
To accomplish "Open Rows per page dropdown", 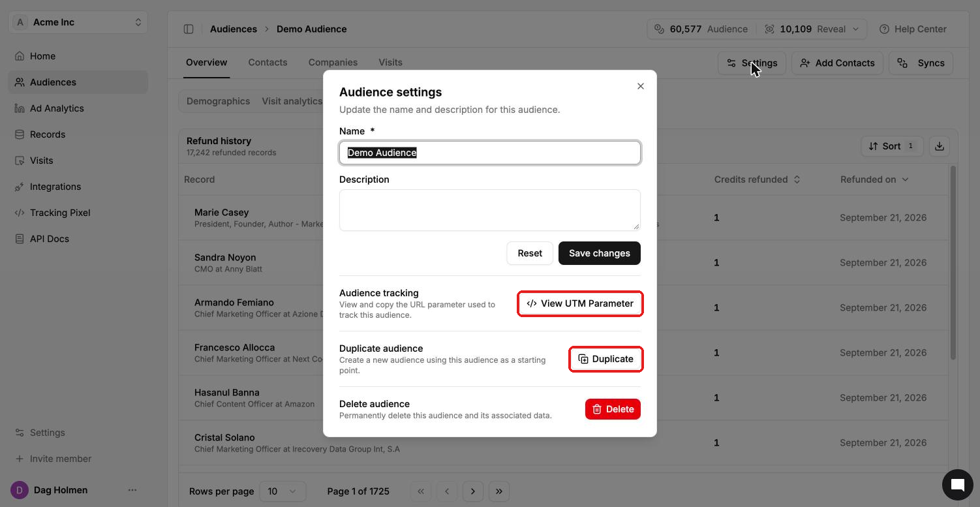I will tap(283, 491).
